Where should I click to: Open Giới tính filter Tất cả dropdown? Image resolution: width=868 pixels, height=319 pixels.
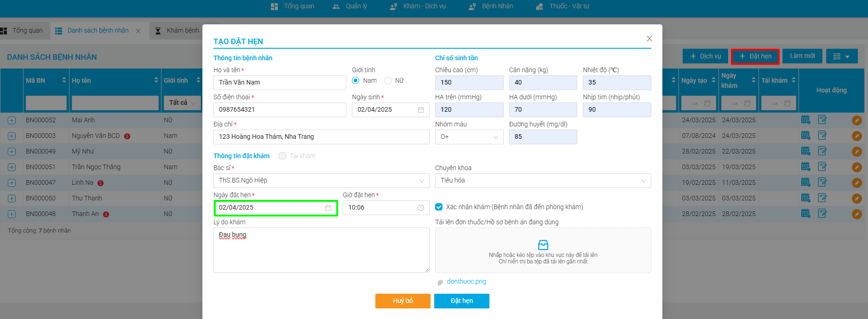183,103
